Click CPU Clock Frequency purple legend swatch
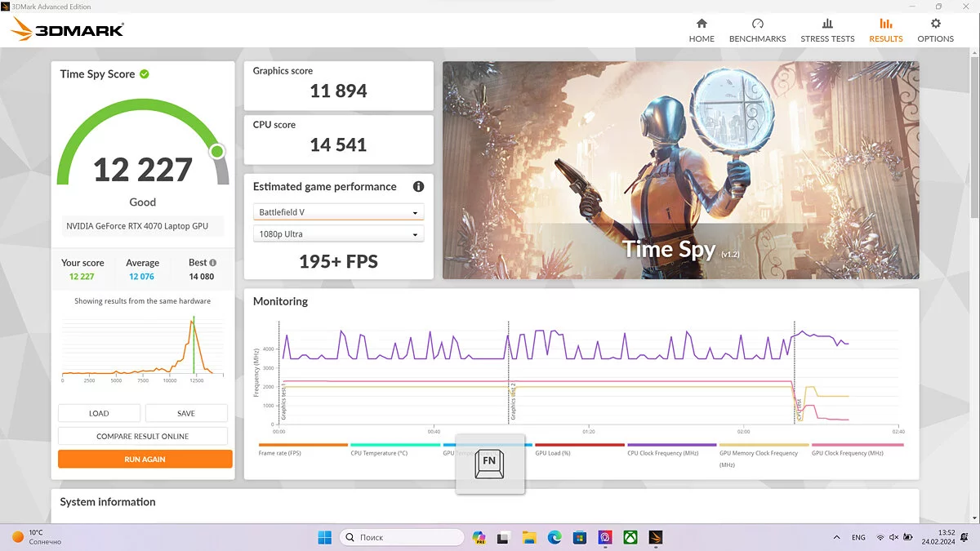Screen dimensions: 980x551 (672, 445)
